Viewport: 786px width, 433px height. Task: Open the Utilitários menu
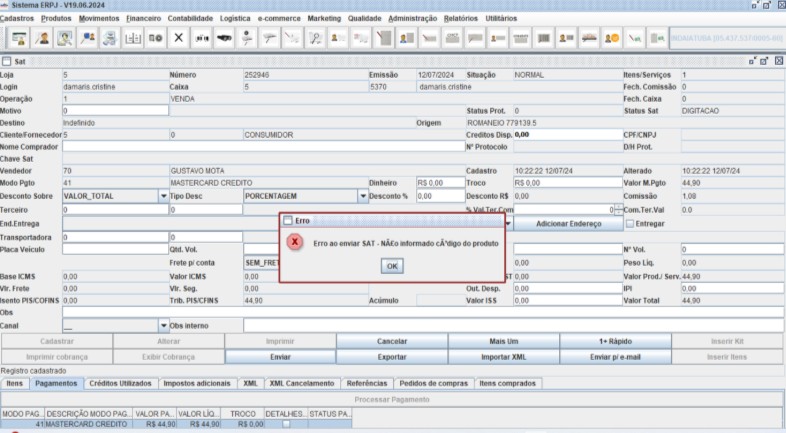pyautogui.click(x=501, y=19)
